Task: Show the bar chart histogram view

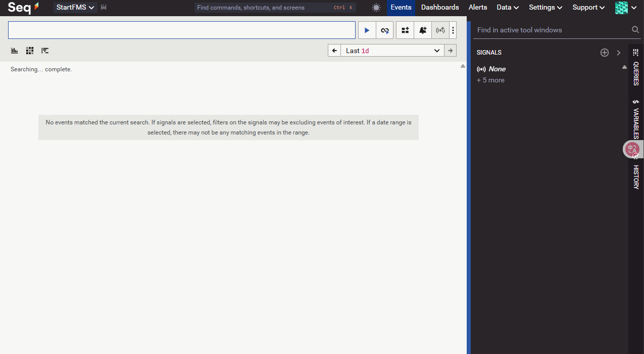Action: tap(15, 51)
